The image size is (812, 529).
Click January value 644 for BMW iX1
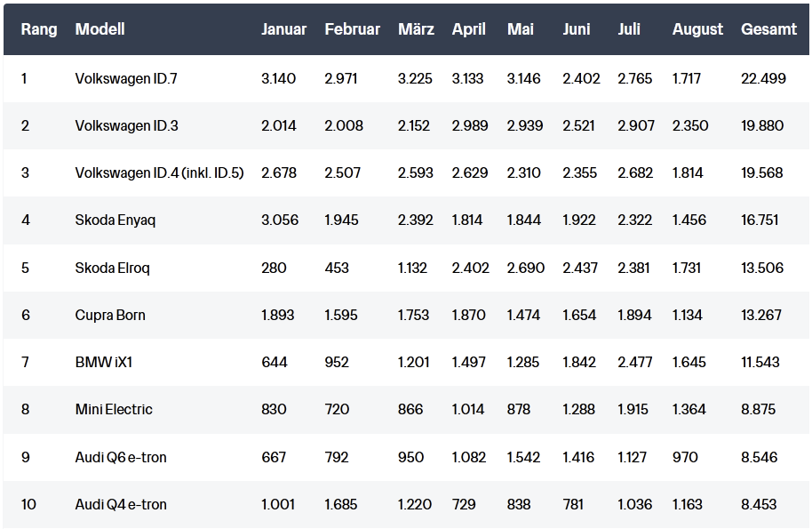[274, 362]
